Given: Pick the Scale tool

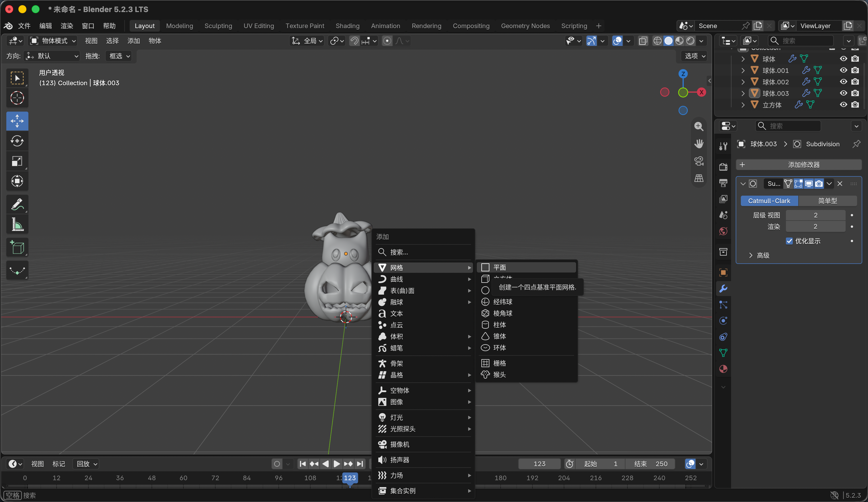Looking at the screenshot, I should (17, 161).
